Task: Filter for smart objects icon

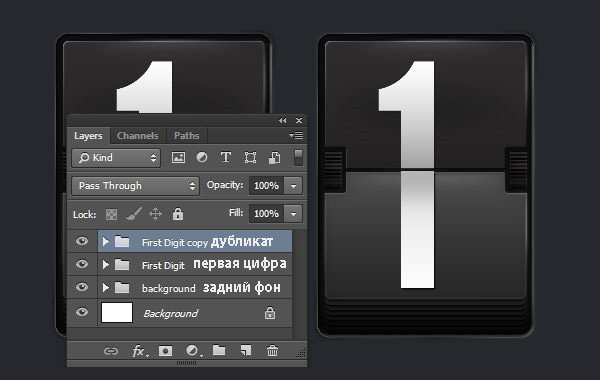Action: pyautogui.click(x=274, y=158)
